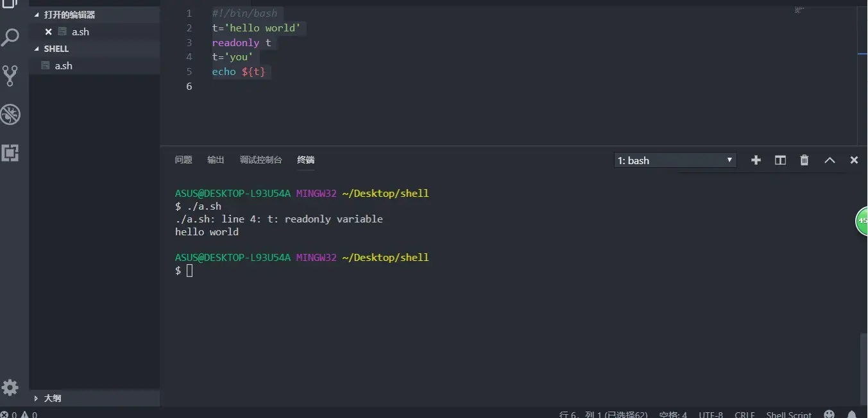Open the Manage gear icon

pos(10,387)
